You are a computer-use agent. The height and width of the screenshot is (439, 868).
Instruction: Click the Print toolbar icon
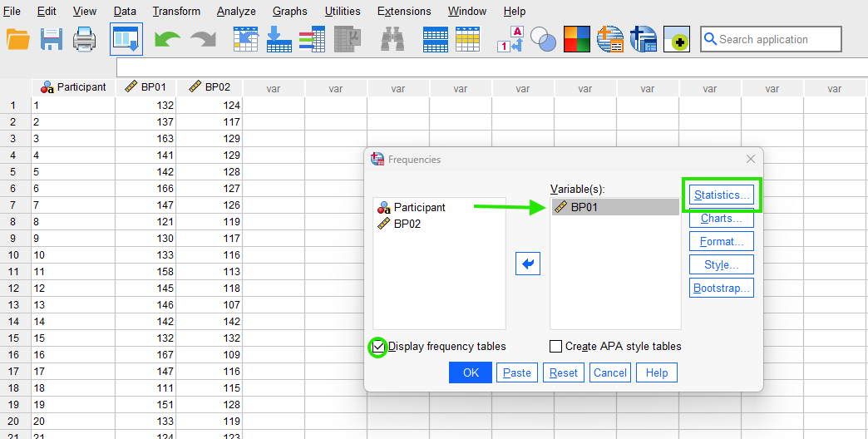point(85,39)
